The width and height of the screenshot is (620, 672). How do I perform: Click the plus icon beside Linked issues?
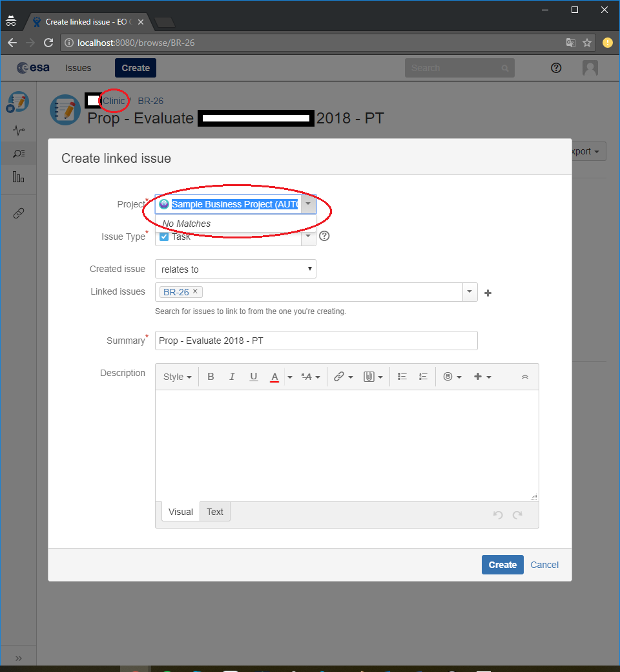tap(488, 293)
